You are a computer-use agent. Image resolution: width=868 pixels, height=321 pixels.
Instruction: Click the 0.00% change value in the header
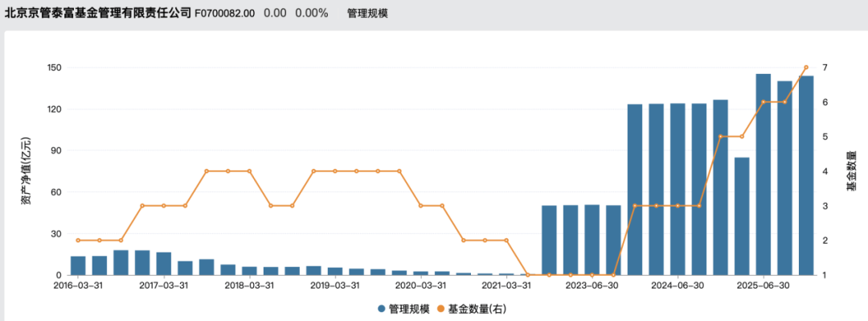(x=312, y=14)
